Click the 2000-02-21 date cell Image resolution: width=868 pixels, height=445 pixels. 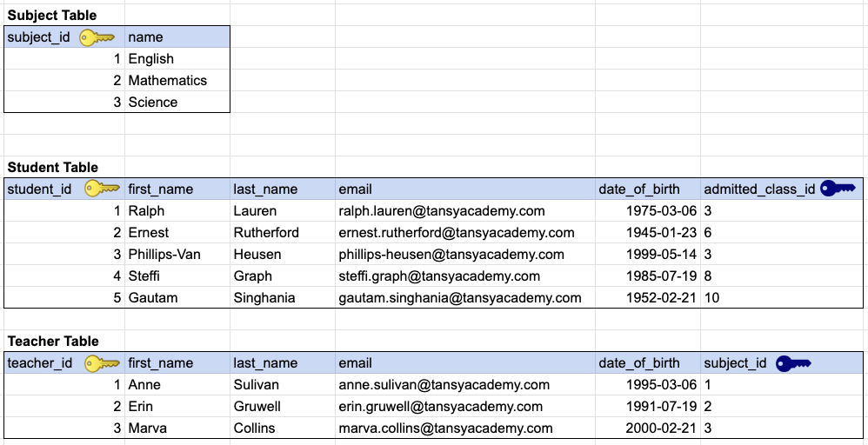point(648,428)
